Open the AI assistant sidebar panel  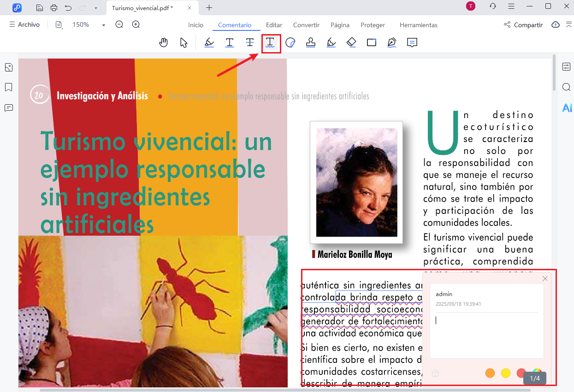pos(567,108)
